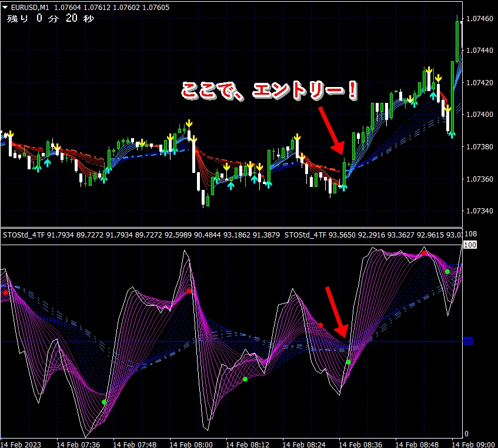Open the chart menu triangle beside EURUSD,M1
The image size is (498, 448).
tap(5, 7)
